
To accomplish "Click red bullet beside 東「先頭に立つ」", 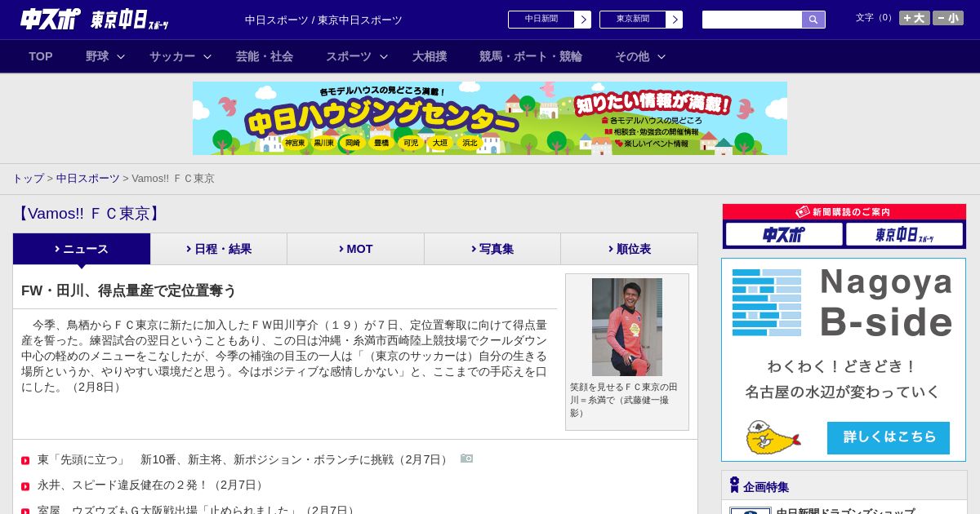I will click(x=25, y=461).
